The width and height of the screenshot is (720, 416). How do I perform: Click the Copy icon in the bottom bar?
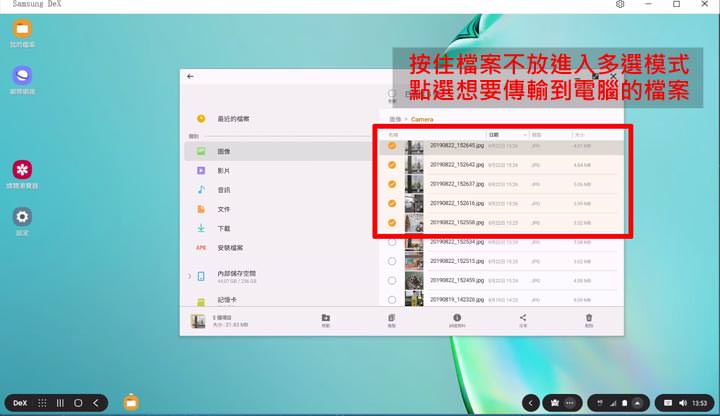click(392, 320)
